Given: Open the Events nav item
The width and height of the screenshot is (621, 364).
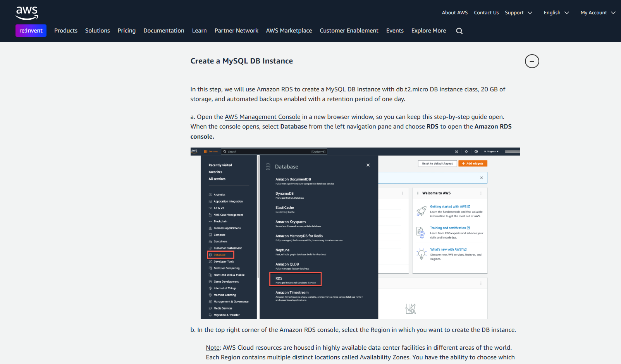Looking at the screenshot, I should 395,31.
